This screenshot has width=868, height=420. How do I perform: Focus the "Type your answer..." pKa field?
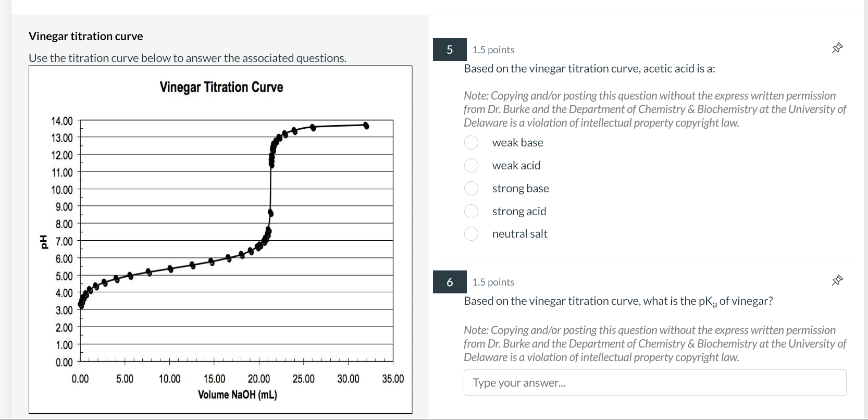click(654, 382)
